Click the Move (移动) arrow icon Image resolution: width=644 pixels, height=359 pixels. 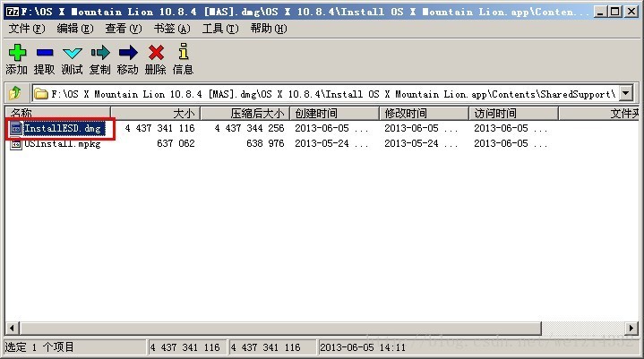[128, 53]
